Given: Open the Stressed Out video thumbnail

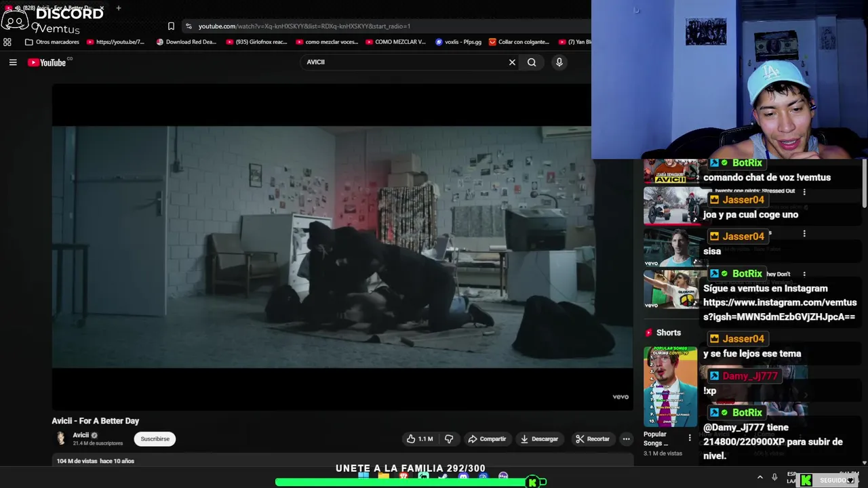Looking at the screenshot, I should pos(671,206).
